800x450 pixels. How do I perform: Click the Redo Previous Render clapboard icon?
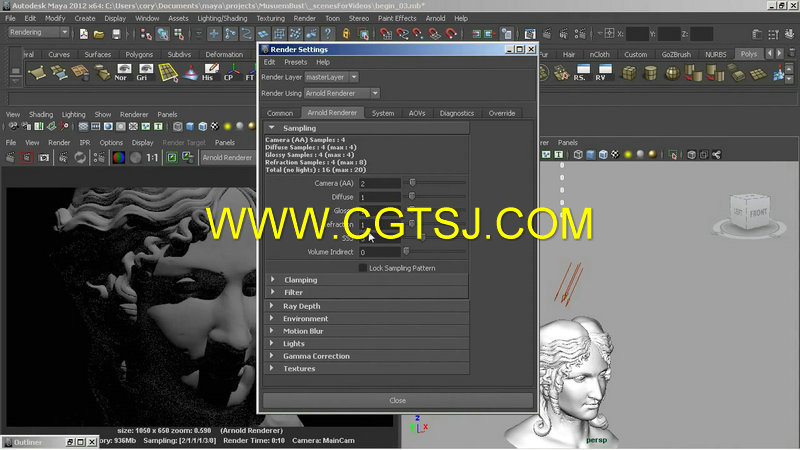pos(10,158)
